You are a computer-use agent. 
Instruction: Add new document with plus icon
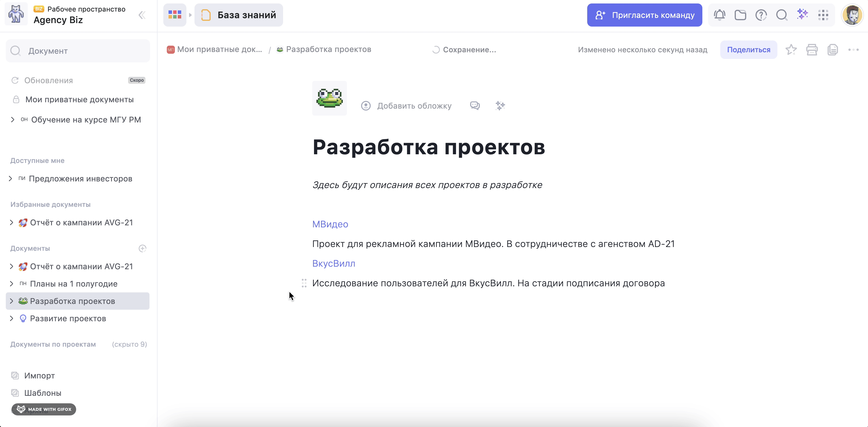(x=143, y=248)
